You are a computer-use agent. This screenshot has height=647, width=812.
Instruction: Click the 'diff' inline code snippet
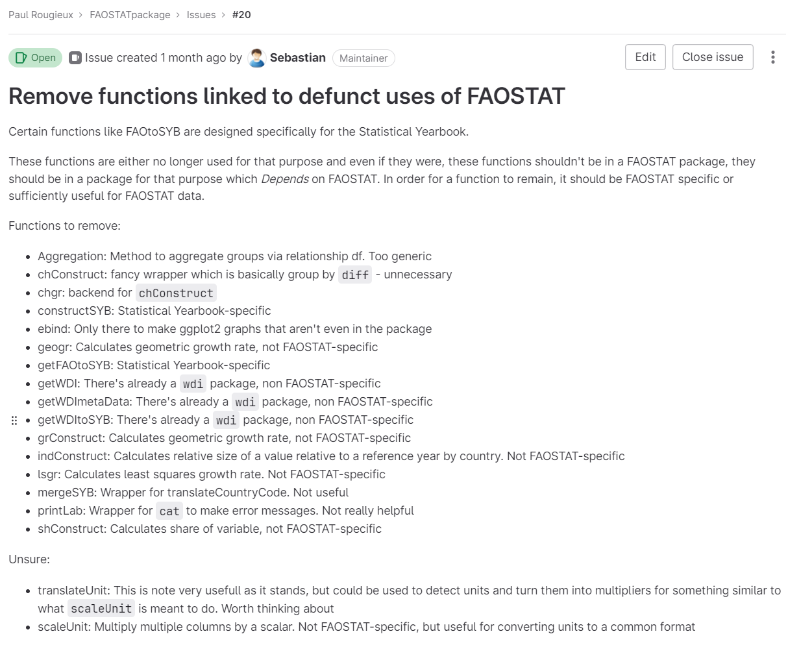355,275
